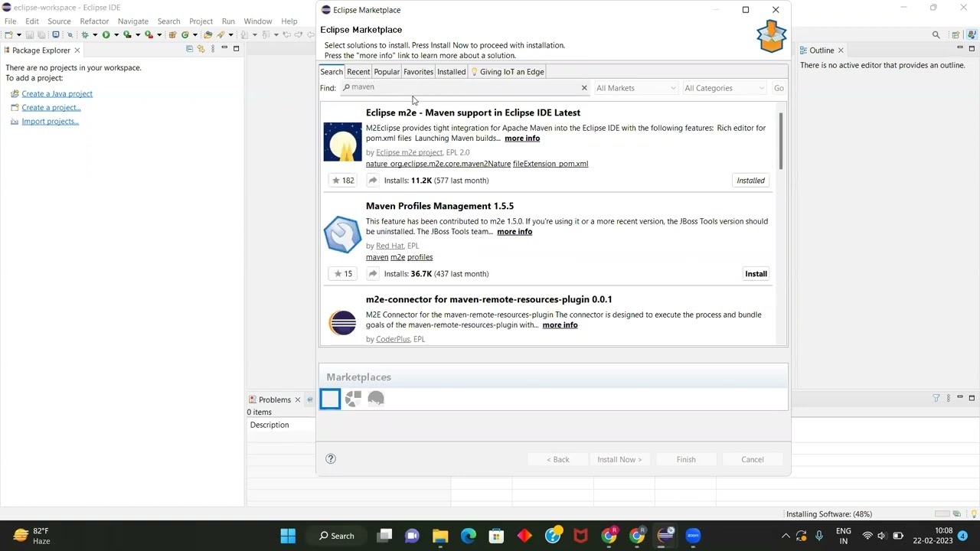Click the Open Type toolbar icon

[x=207, y=34]
